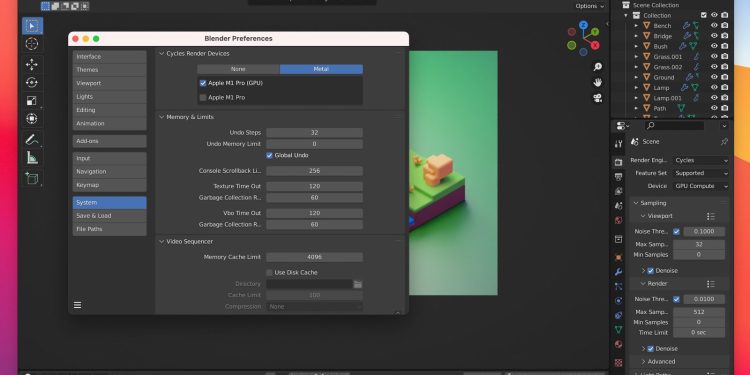750x375 pixels.
Task: Open Render sampling presets list
Action: 711,284
